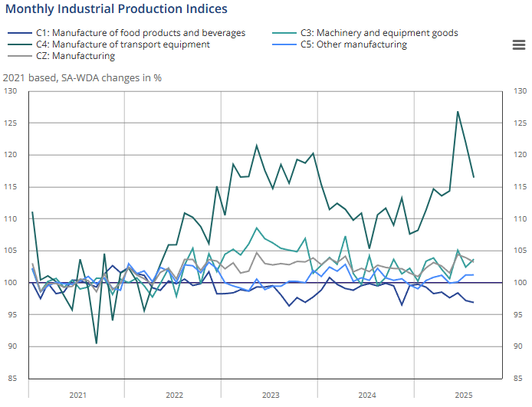532x407 pixels.
Task: Click the 2025 x-axis year label
Action: (463, 396)
